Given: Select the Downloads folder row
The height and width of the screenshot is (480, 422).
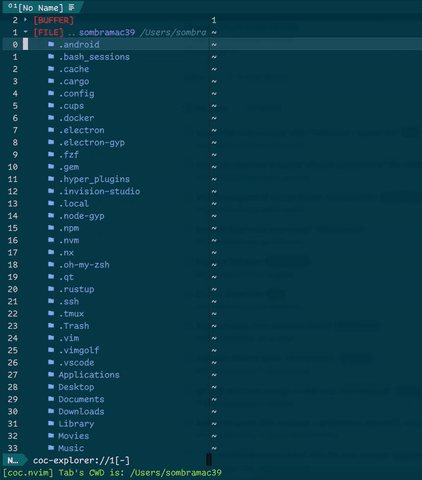Looking at the screenshot, I should coord(105,411).
